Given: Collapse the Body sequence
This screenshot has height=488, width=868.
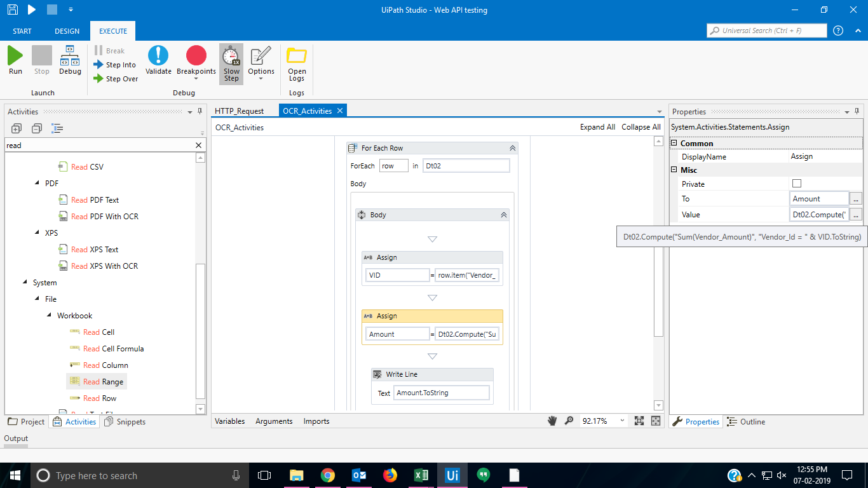Looking at the screenshot, I should pyautogui.click(x=504, y=215).
